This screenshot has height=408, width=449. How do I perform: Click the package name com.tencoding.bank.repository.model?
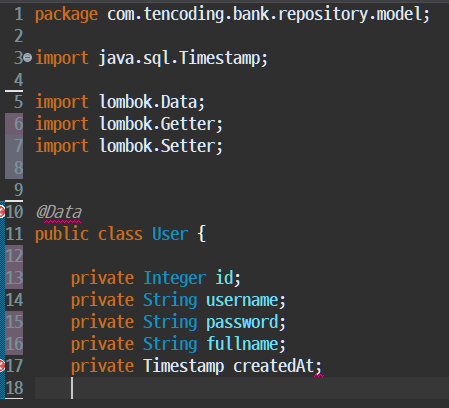[x=265, y=14]
